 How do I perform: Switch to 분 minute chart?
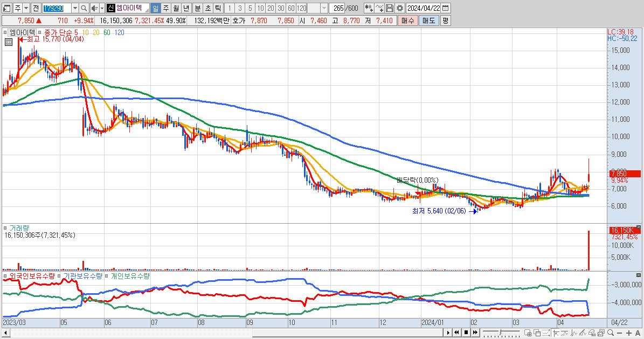(x=198, y=8)
